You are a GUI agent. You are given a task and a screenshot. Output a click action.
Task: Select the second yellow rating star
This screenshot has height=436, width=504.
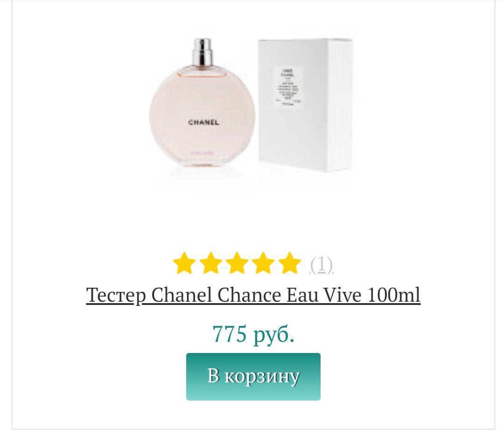210,263
